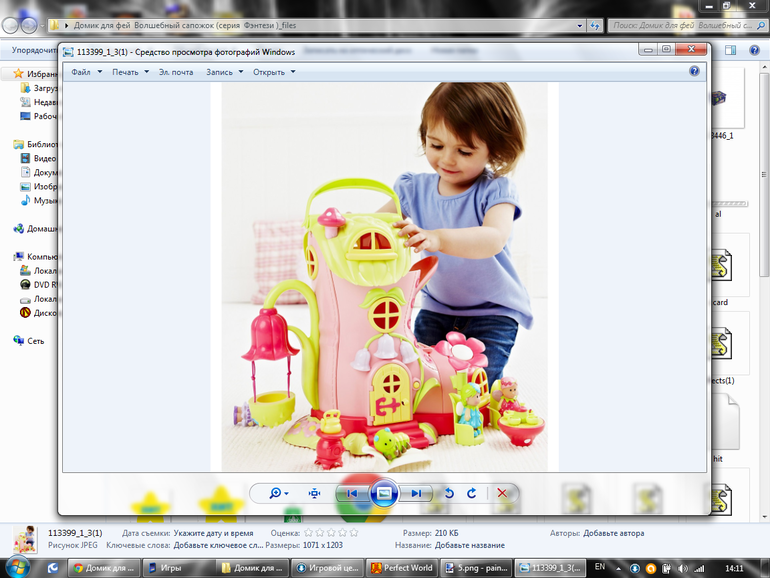Open Photo Viewer help icon

[694, 71]
